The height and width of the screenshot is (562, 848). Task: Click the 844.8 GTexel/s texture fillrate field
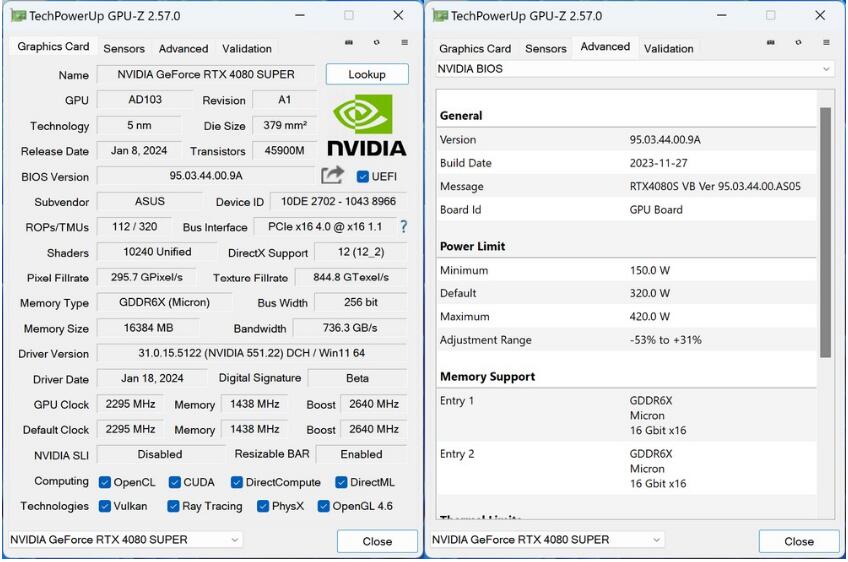point(351,277)
